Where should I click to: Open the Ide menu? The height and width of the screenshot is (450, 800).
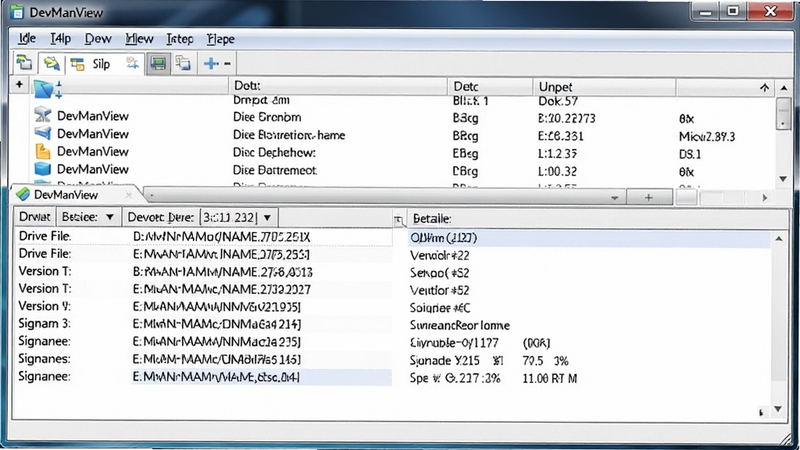(27, 38)
